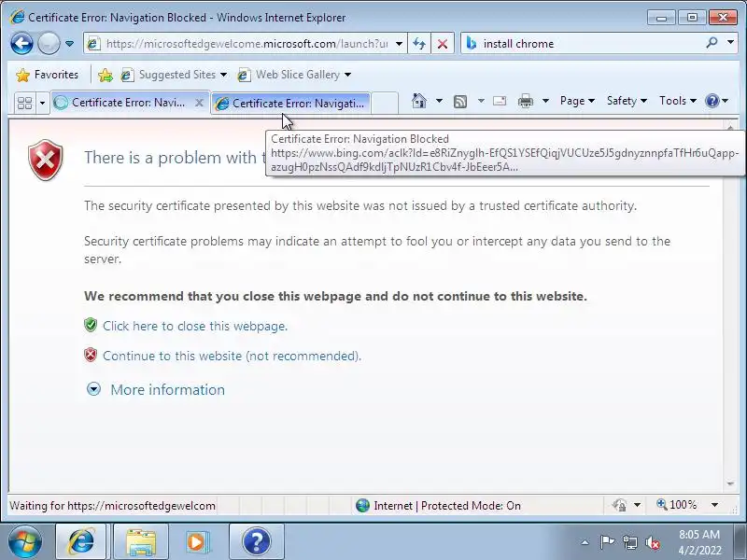Screen dimensions: 747x560
Task: Click the RSS Feeds toolbar icon
Action: (x=460, y=101)
